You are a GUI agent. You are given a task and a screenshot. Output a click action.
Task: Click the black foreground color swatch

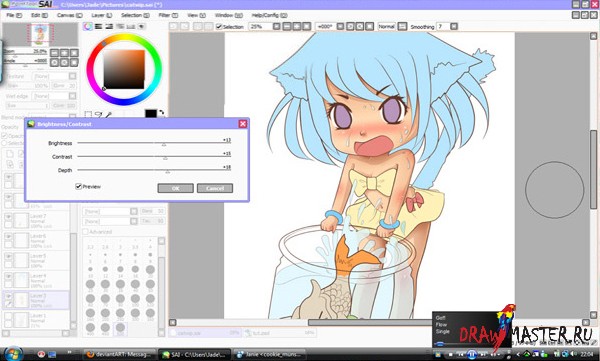[x=151, y=113]
